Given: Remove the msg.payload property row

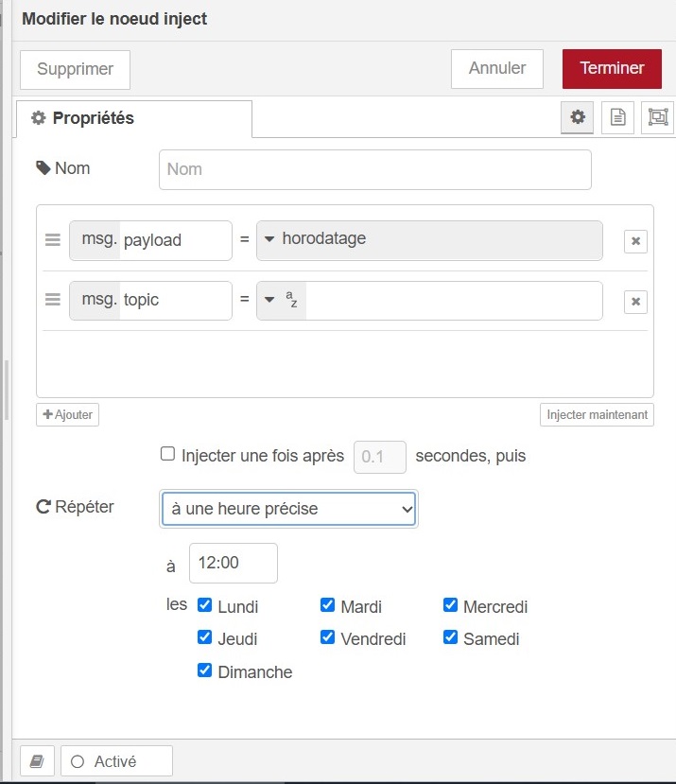Looking at the screenshot, I should pyautogui.click(x=635, y=241).
